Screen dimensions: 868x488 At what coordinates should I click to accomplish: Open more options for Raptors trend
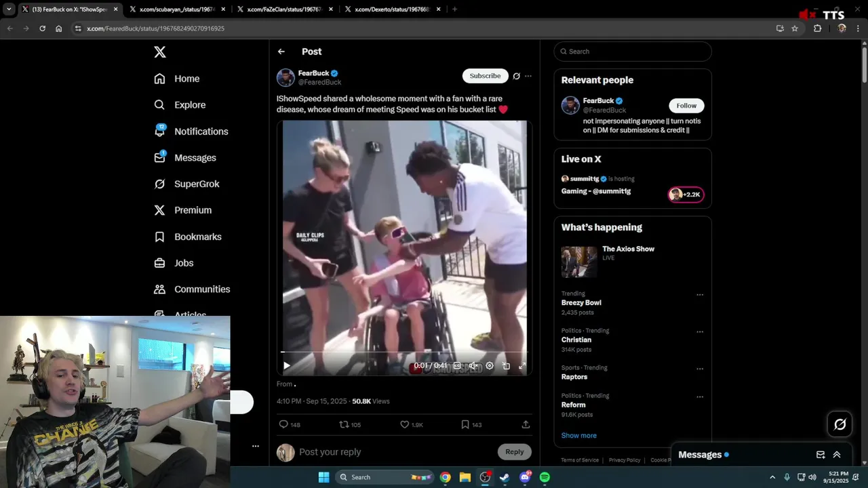tap(700, 369)
